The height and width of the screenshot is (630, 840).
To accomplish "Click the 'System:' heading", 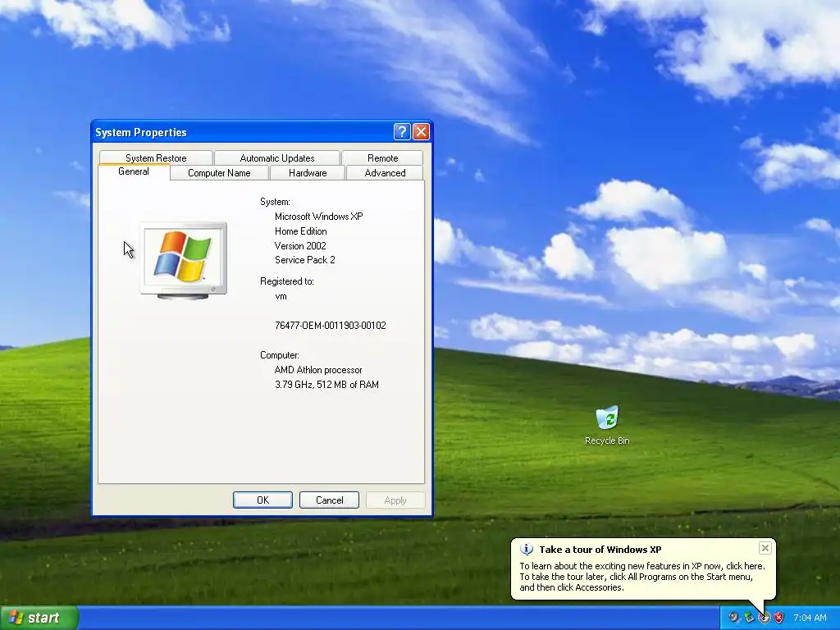I will (275, 202).
